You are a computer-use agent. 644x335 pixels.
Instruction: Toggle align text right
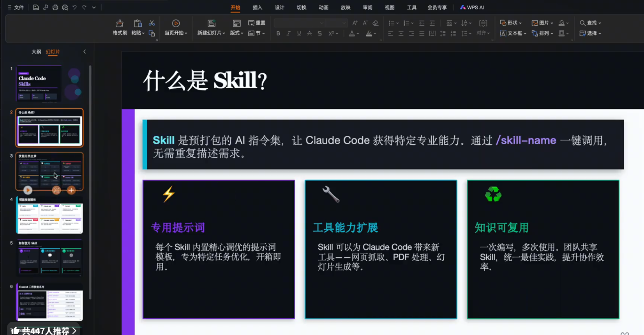coord(411,34)
